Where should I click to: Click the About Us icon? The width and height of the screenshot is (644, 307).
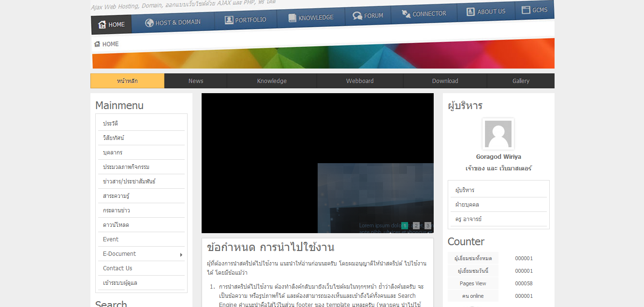(x=470, y=12)
